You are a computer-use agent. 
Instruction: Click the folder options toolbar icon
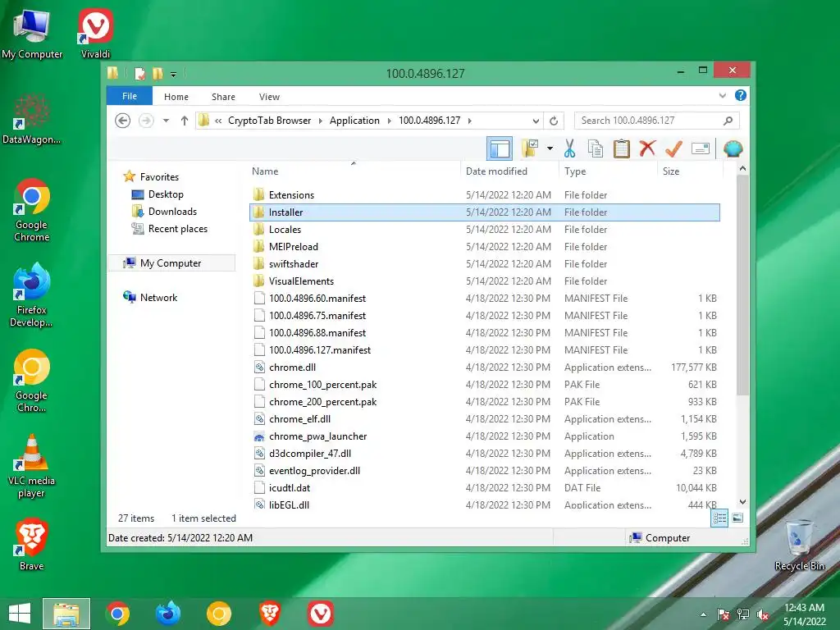click(530, 148)
